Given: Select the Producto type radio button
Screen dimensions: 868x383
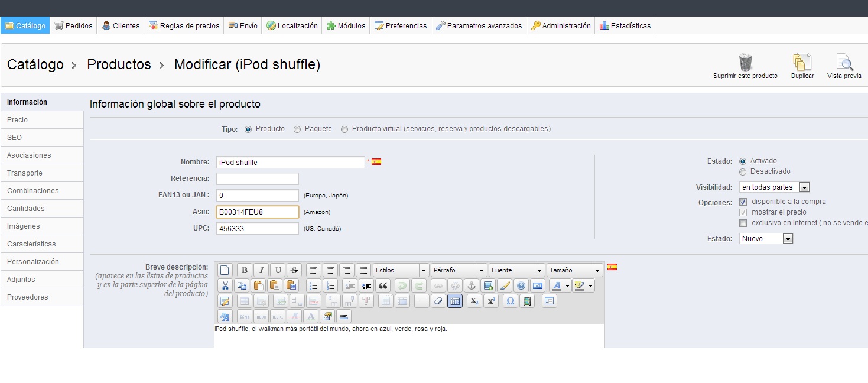Looking at the screenshot, I should click(248, 129).
